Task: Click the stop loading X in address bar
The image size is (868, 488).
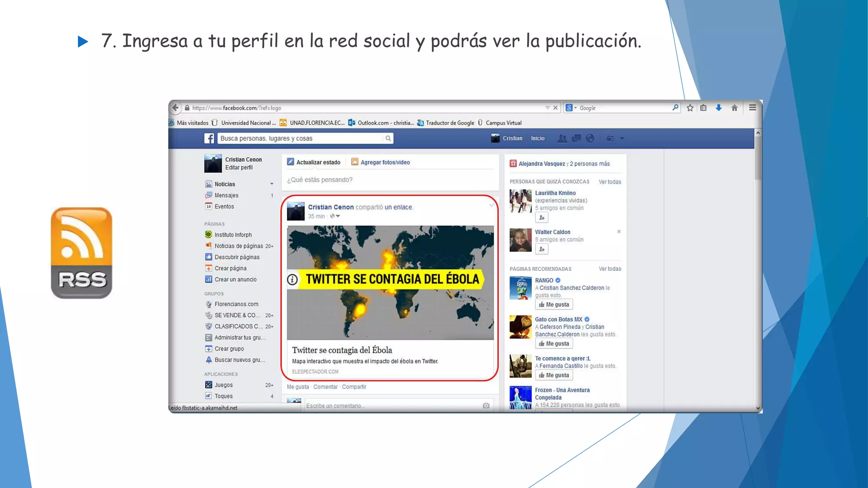Action: tap(555, 108)
